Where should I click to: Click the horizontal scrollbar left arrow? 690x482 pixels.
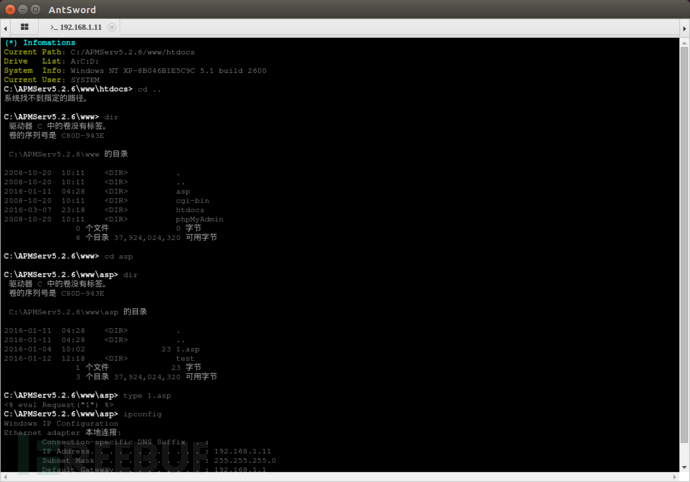pos(5,477)
